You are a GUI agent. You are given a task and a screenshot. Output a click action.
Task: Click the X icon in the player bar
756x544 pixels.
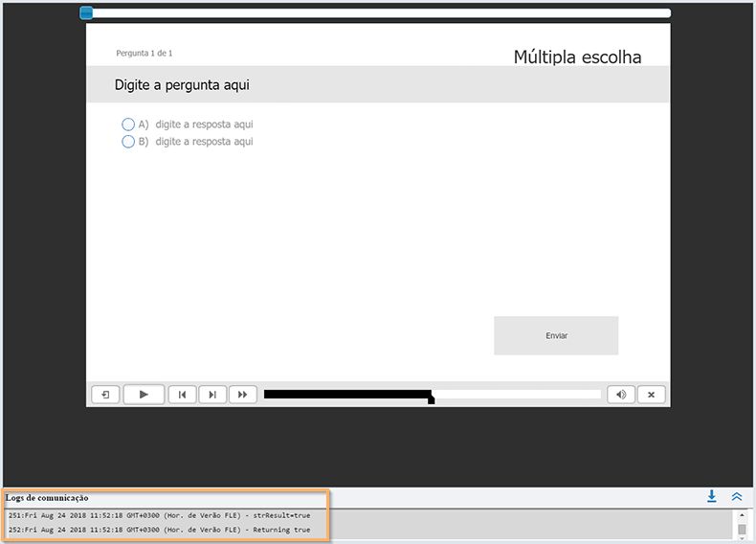(652, 395)
